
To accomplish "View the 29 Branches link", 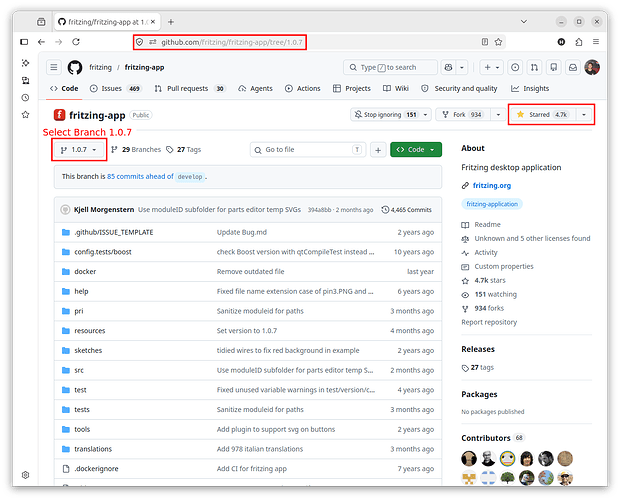I will click(136, 149).
